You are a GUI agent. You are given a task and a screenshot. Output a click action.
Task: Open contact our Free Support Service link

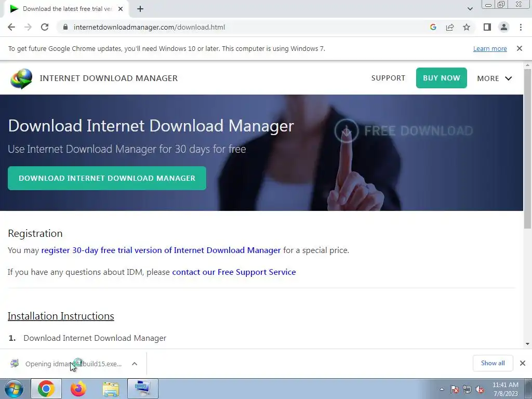[x=234, y=272]
